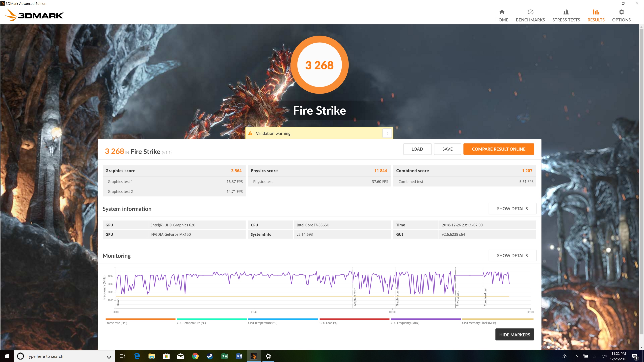
Task: Click the Combined test marker on chart
Action: pos(485,297)
